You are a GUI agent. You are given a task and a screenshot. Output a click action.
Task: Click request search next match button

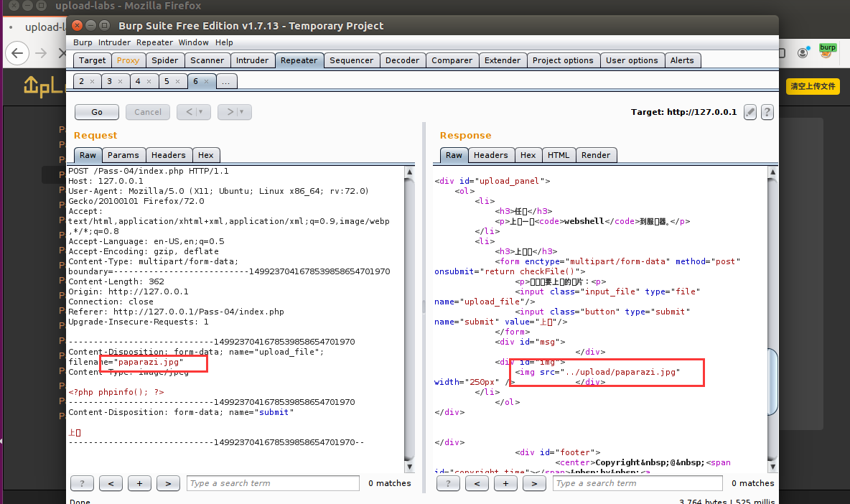168,483
